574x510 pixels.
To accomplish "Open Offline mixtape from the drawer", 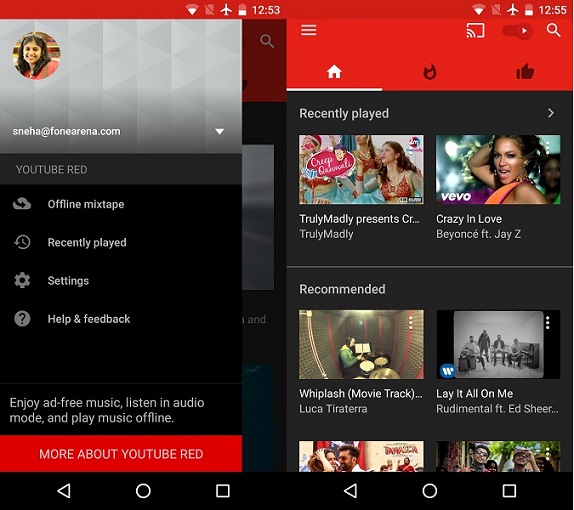I will click(x=121, y=204).
